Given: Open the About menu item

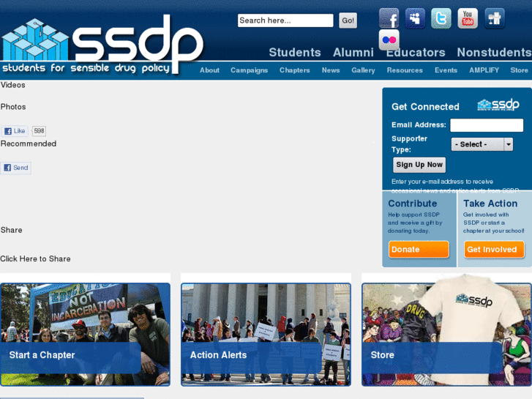Looking at the screenshot, I should point(209,70).
